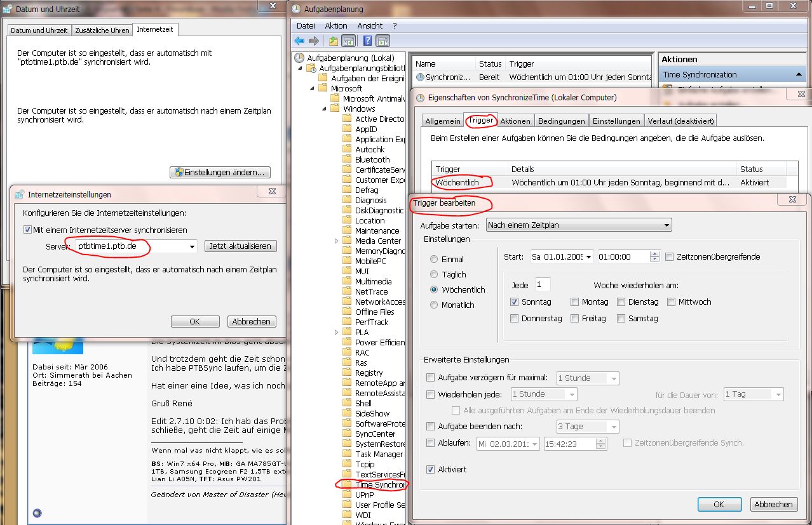Open the Aufgabe starten dropdown Nach einem Zeitplan
The width and height of the screenshot is (812, 525).
pyautogui.click(x=666, y=225)
